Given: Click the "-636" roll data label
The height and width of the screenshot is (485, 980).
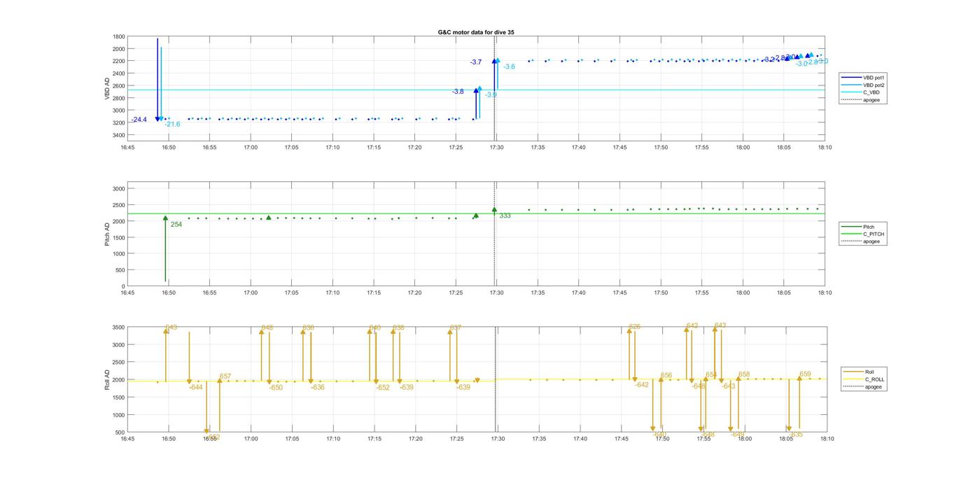Looking at the screenshot, I should 318,387.
